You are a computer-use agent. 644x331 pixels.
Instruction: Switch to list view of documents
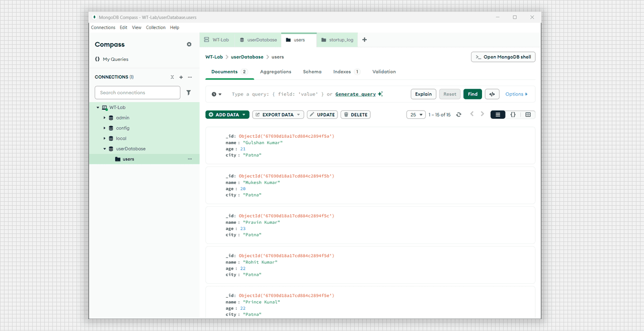498,115
